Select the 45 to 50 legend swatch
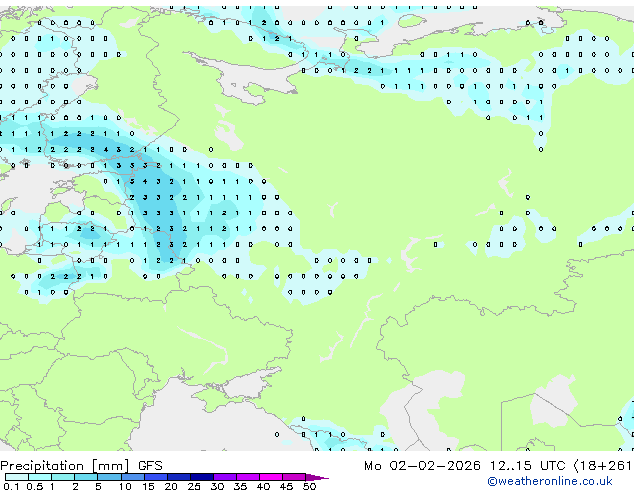The image size is (634, 490). click(x=294, y=477)
